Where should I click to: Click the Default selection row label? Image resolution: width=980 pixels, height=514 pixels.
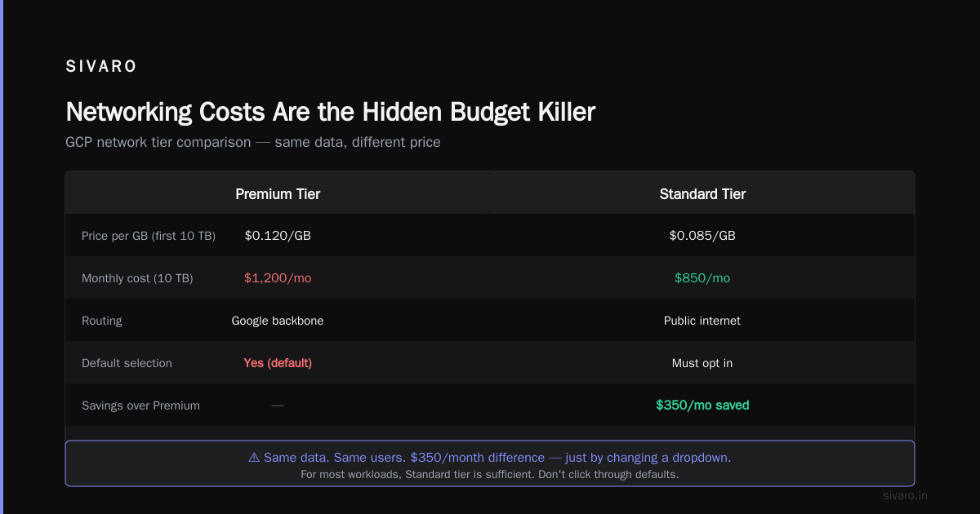click(127, 363)
